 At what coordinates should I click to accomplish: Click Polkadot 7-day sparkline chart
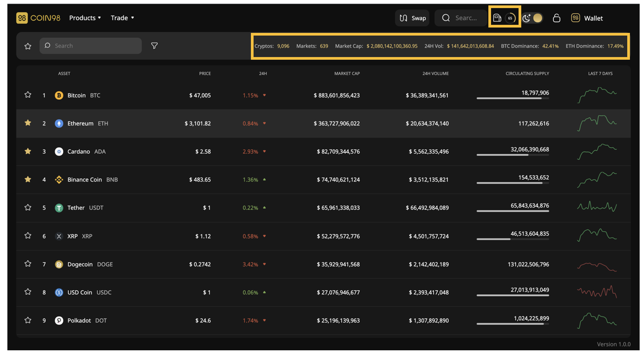coord(597,320)
